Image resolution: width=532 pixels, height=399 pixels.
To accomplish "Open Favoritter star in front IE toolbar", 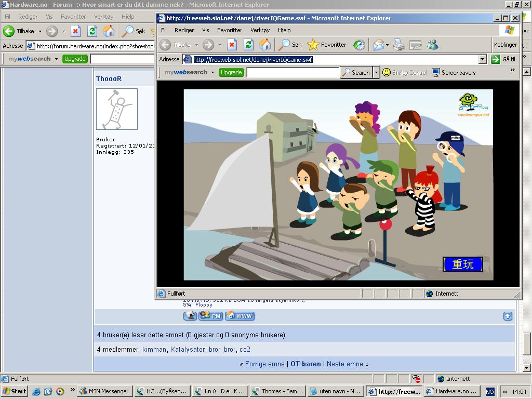I will 327,45.
